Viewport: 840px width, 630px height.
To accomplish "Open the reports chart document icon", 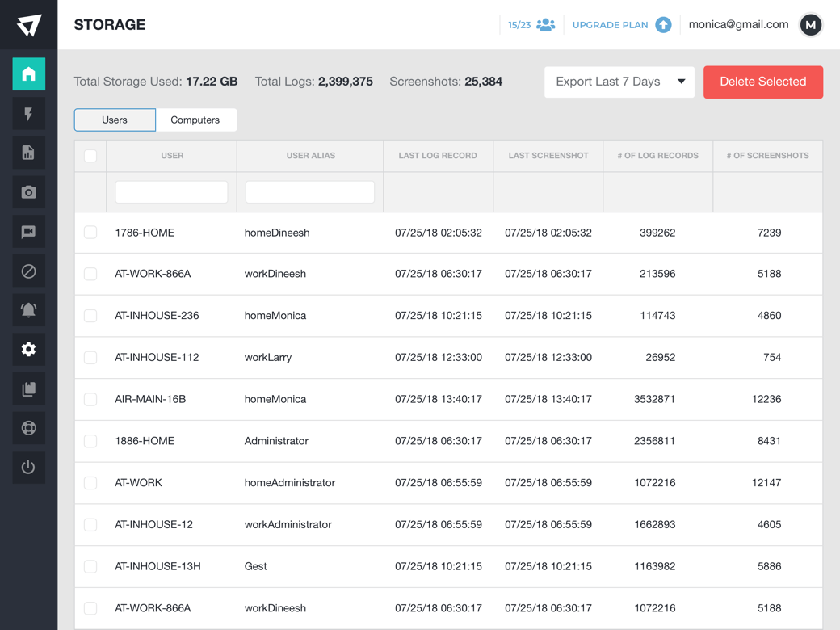I will point(28,153).
